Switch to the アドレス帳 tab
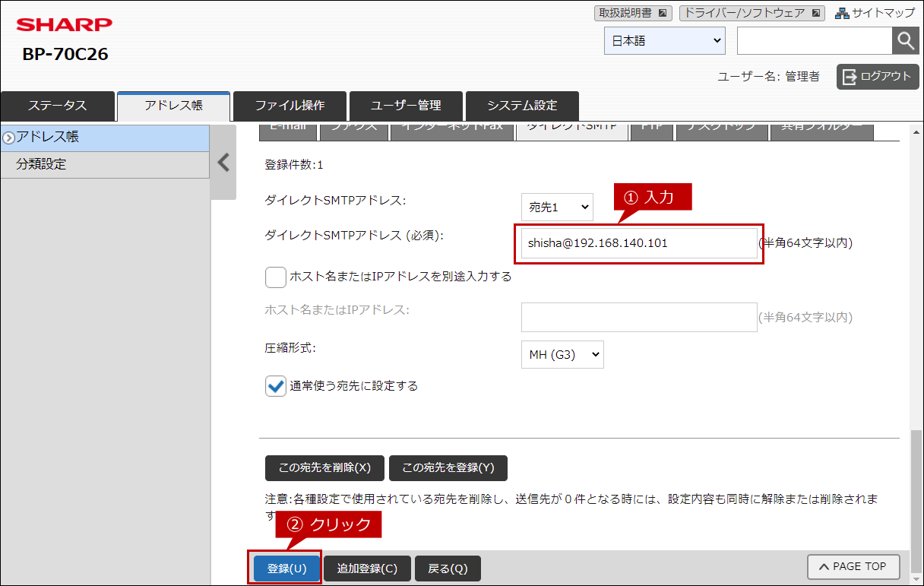This screenshot has width=924, height=586. click(173, 106)
